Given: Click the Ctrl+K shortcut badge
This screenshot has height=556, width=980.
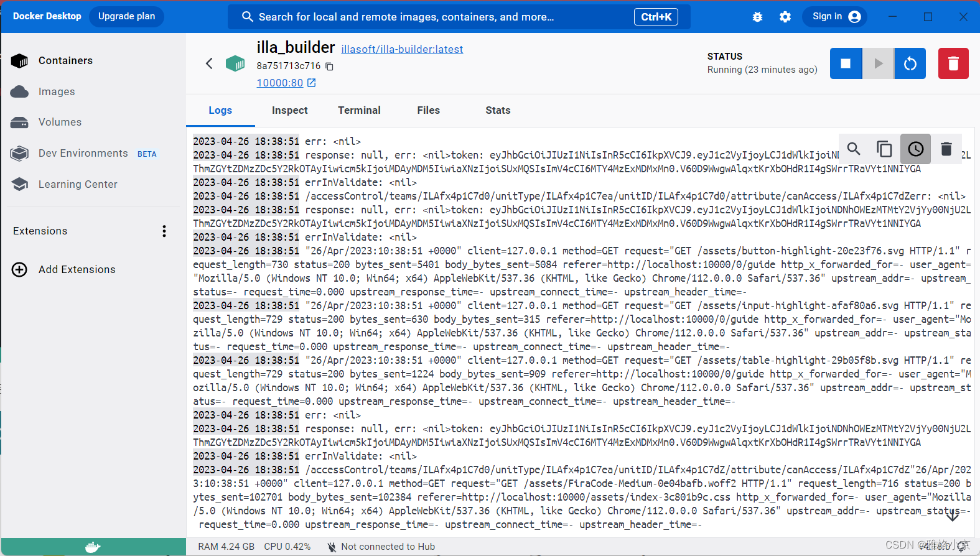Looking at the screenshot, I should 656,17.
